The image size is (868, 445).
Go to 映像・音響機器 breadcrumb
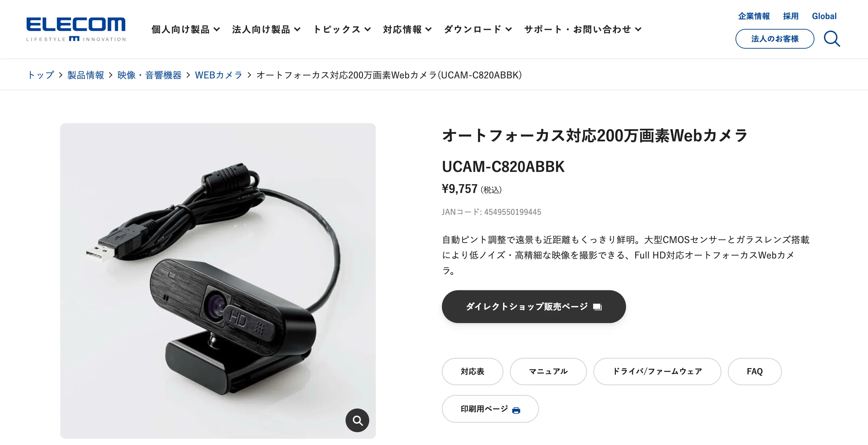click(149, 75)
